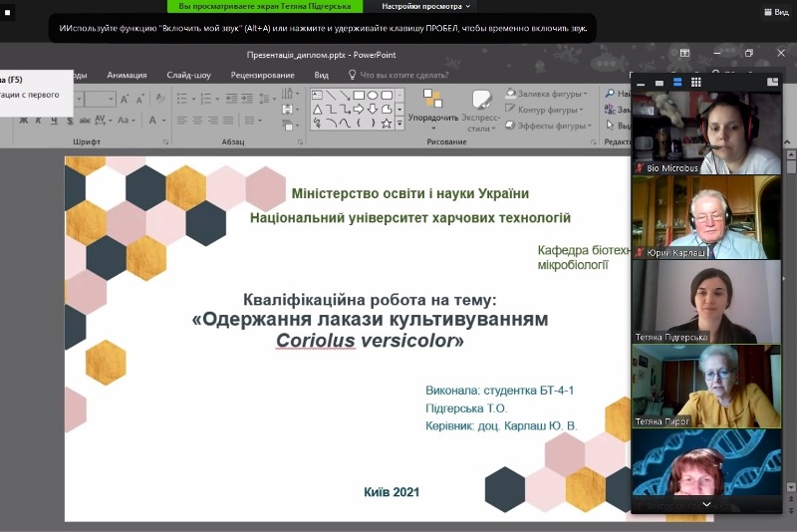The width and height of the screenshot is (797, 532).
Task: Click center text alignment icon
Action: [197, 121]
